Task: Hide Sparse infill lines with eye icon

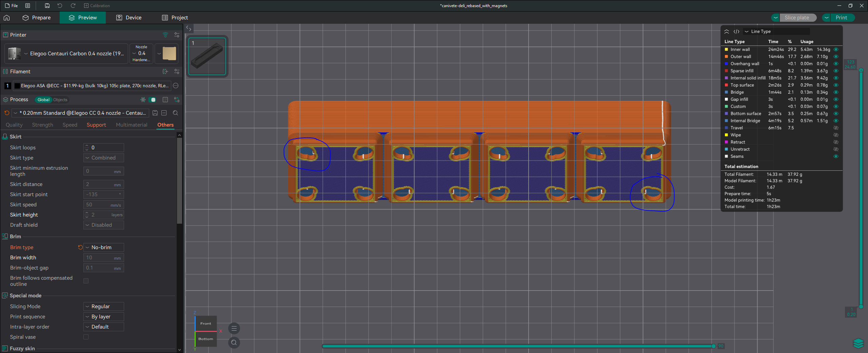Action: coord(836,71)
